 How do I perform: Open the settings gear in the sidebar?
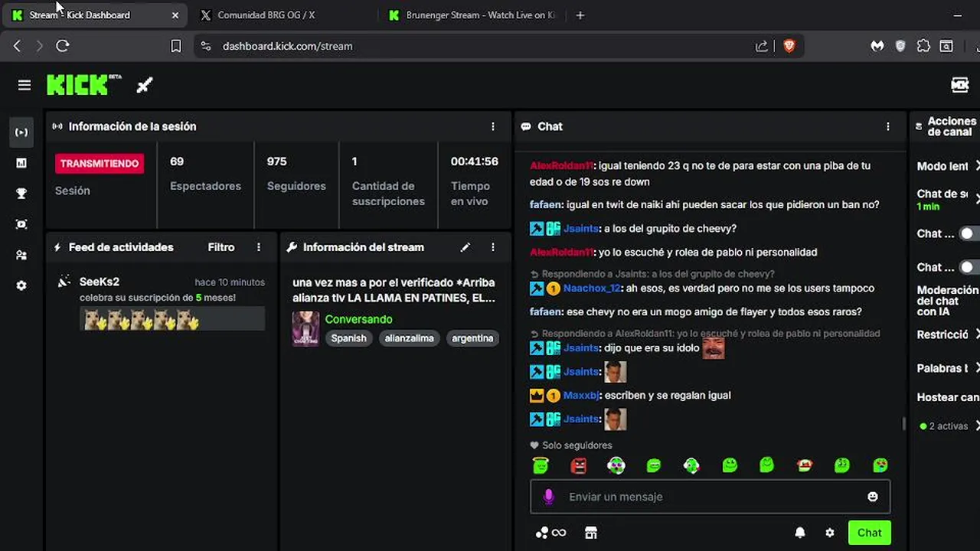pos(21,285)
